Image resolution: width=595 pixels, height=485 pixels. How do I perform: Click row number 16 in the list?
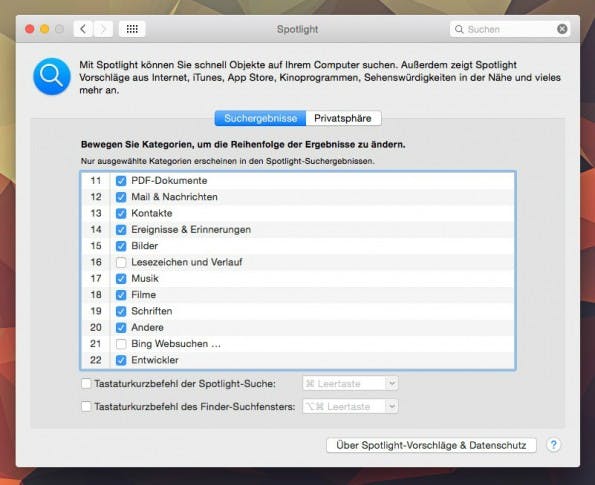pos(96,262)
